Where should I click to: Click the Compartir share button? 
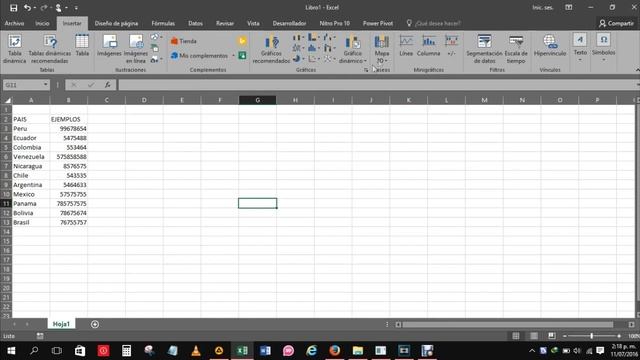point(616,24)
